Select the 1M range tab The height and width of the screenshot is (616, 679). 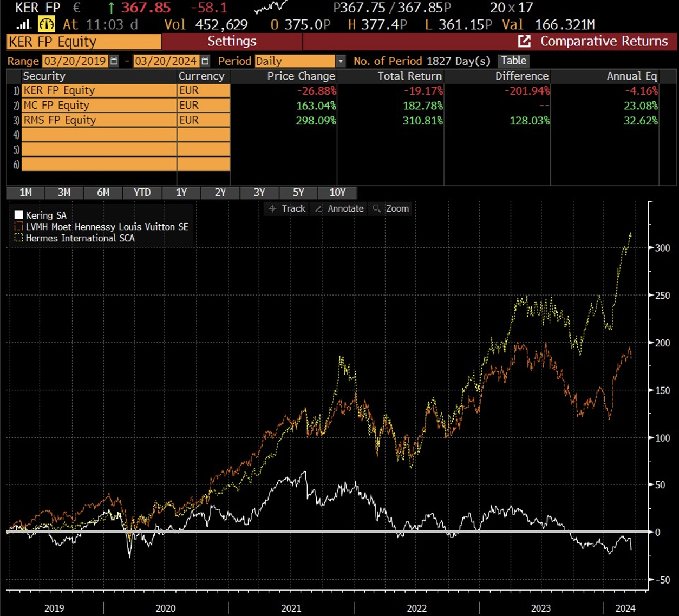point(25,193)
